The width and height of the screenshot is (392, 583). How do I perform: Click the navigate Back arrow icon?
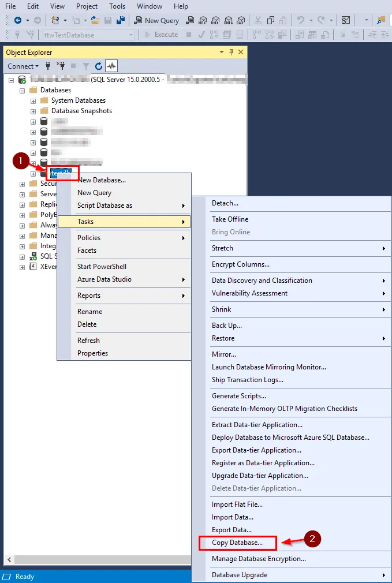(x=18, y=20)
